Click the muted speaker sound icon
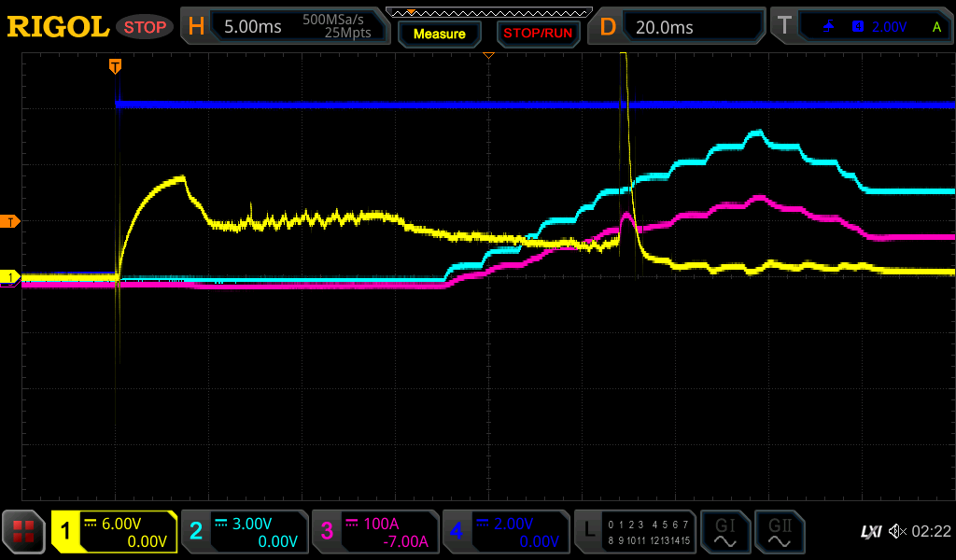This screenshot has height=560, width=956. [x=897, y=532]
